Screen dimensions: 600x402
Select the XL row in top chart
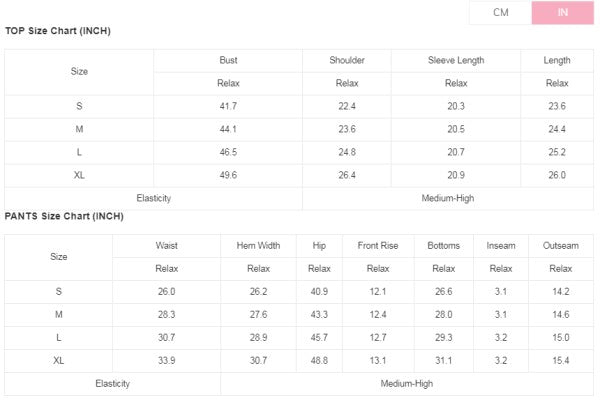tap(79, 175)
